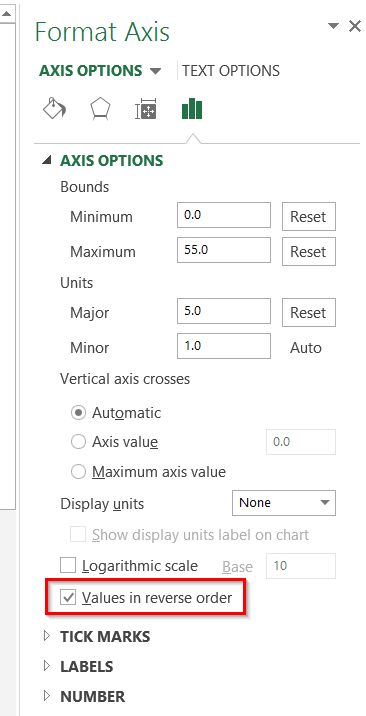
Task: Choose Maximum axis value radio option
Action: [x=78, y=472]
